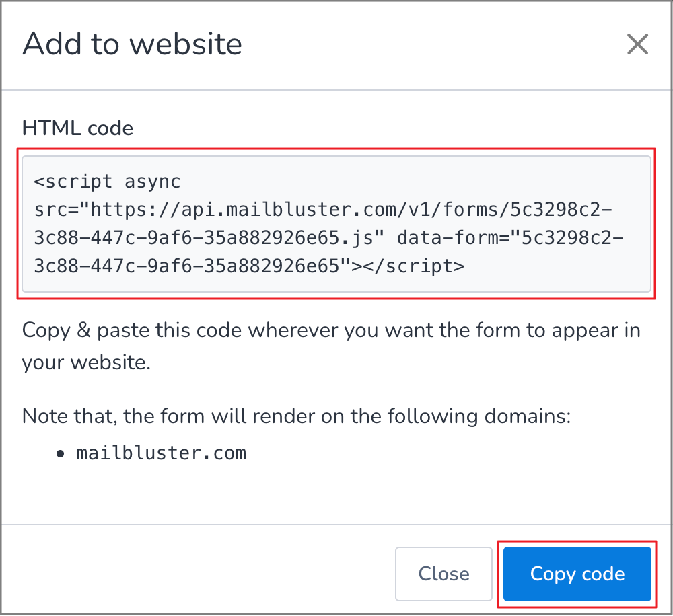
Task: Select the mailbluster.com domain entry
Action: tap(162, 453)
